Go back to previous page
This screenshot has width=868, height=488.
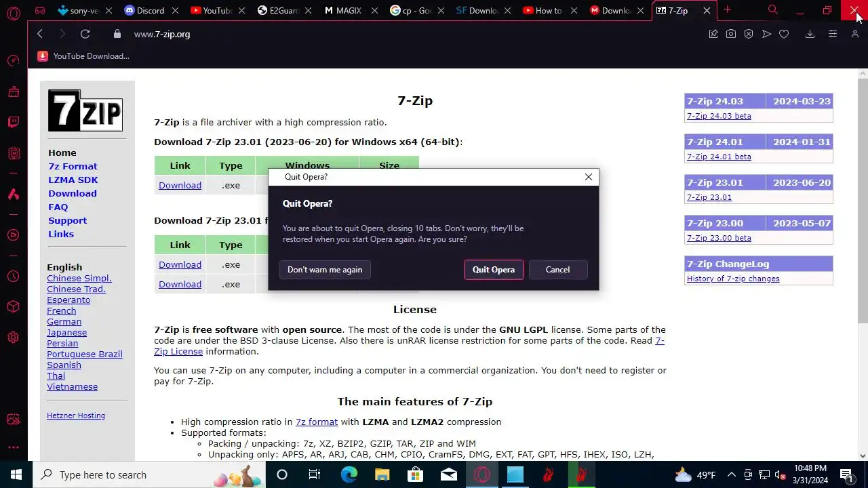pyautogui.click(x=40, y=34)
